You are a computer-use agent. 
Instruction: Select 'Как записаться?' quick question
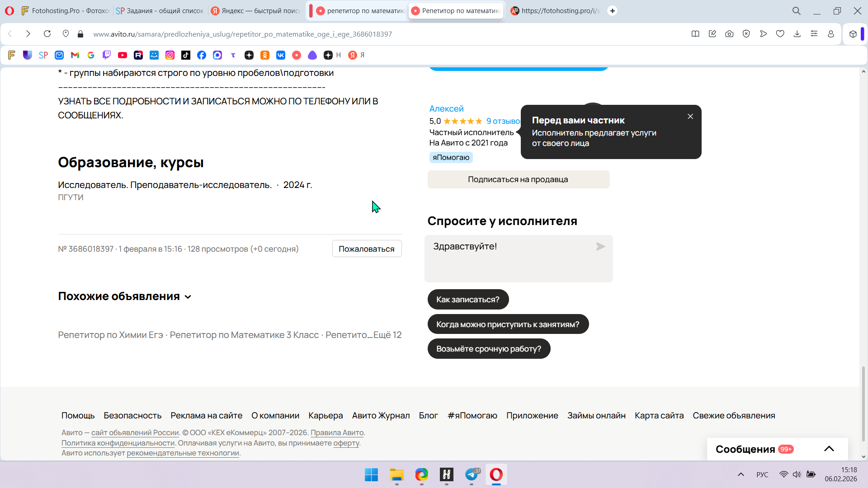point(468,300)
